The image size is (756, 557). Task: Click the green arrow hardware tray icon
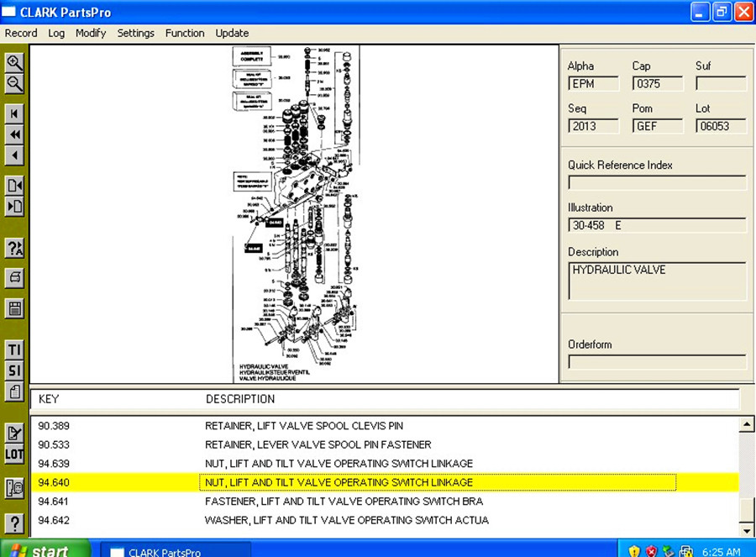click(x=669, y=551)
